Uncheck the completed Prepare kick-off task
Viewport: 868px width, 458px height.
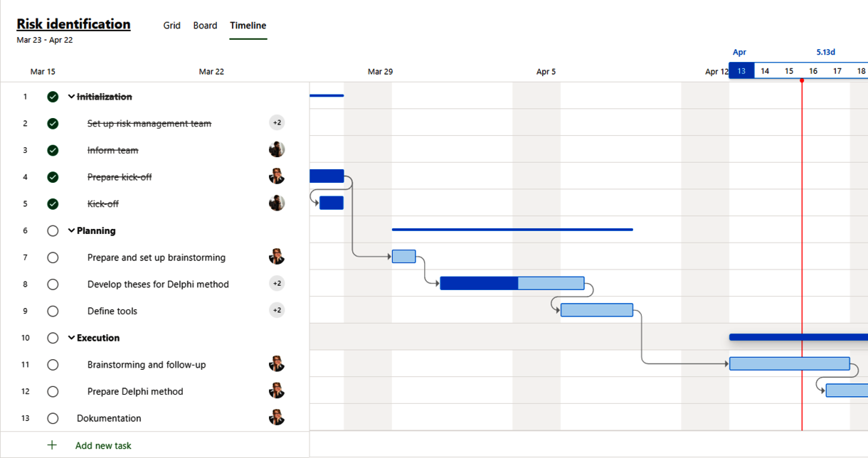53,177
